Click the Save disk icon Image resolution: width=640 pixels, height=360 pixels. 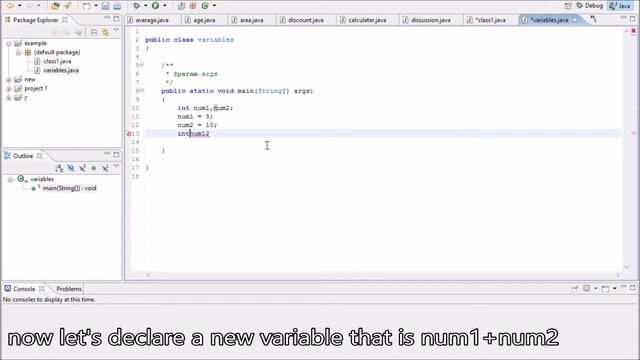tap(105, 6)
